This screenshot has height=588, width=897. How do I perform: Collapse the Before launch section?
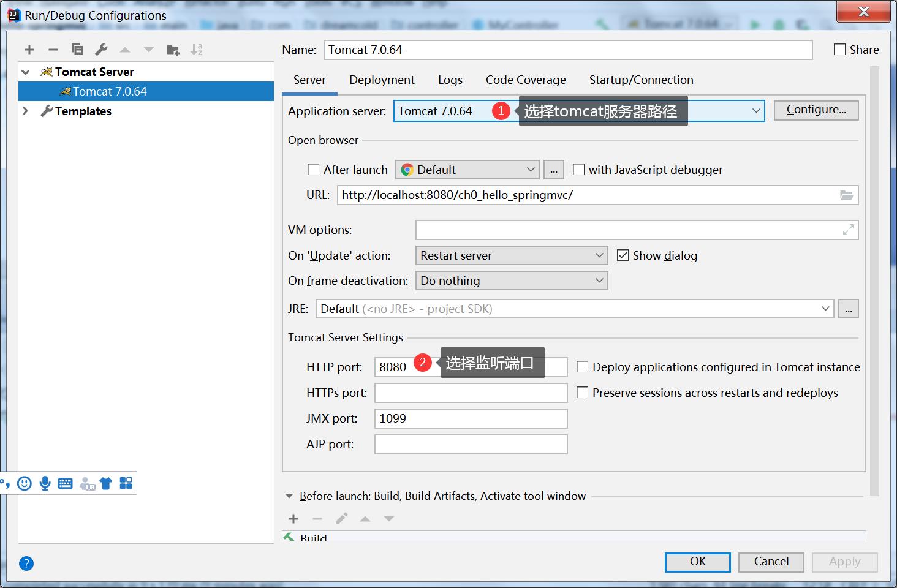pos(289,496)
